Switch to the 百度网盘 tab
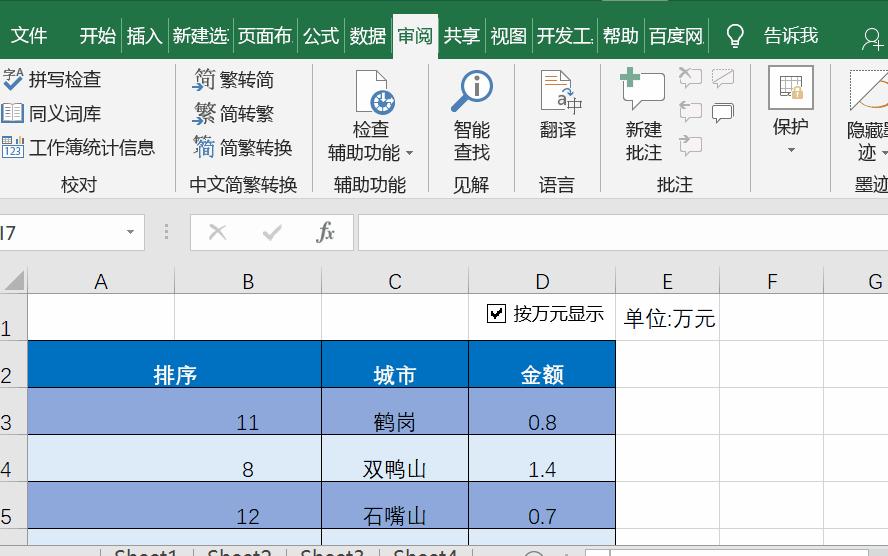 [676, 36]
